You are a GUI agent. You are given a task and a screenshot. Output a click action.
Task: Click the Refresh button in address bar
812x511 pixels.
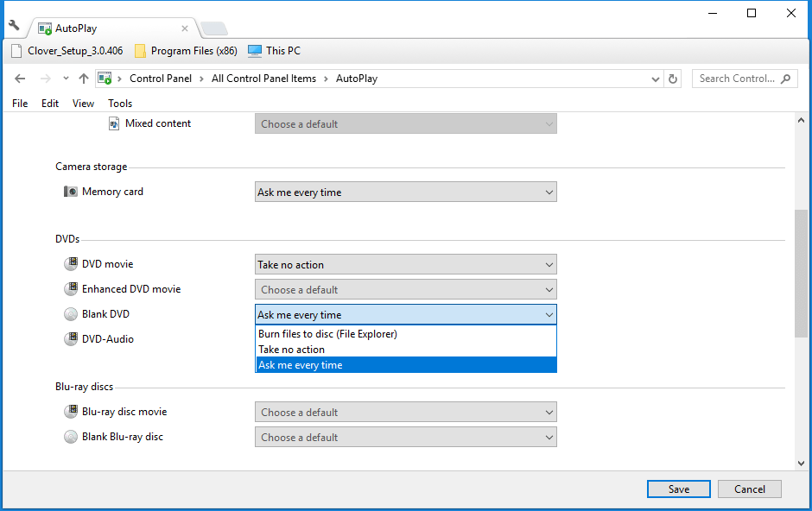(674, 79)
